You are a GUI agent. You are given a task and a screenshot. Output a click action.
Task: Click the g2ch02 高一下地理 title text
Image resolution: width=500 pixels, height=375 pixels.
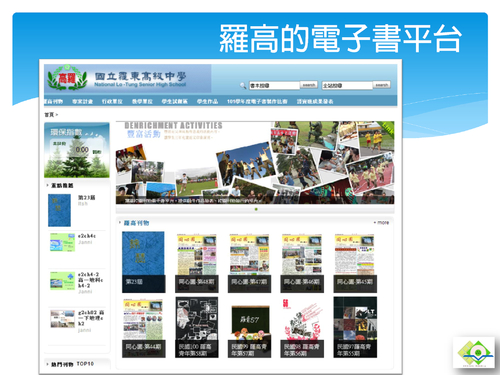pos(91,318)
